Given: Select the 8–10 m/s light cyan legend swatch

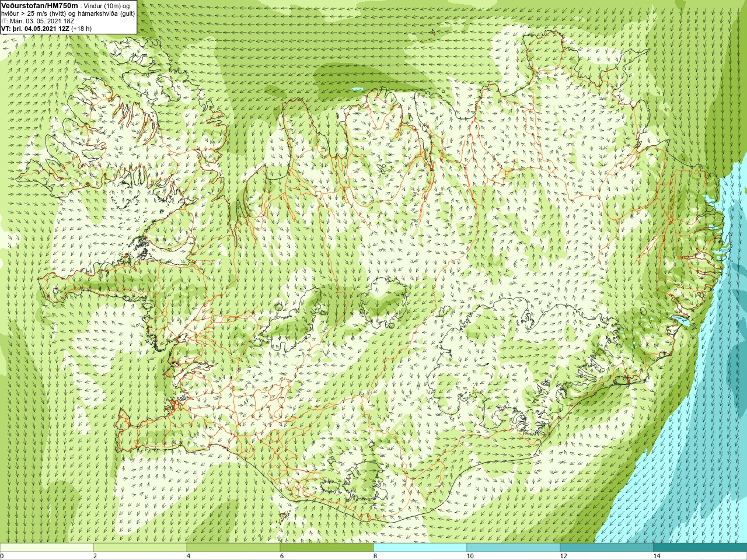Looking at the screenshot, I should (420, 548).
